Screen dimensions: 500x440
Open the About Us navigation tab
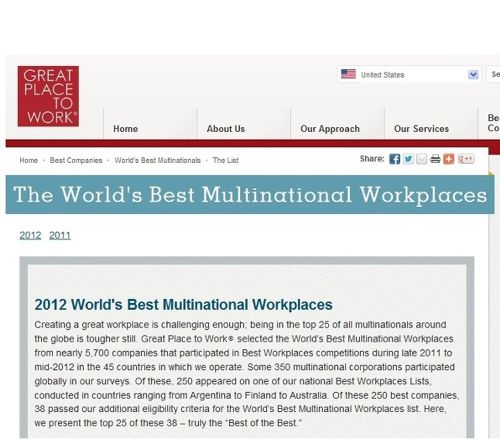point(226,129)
